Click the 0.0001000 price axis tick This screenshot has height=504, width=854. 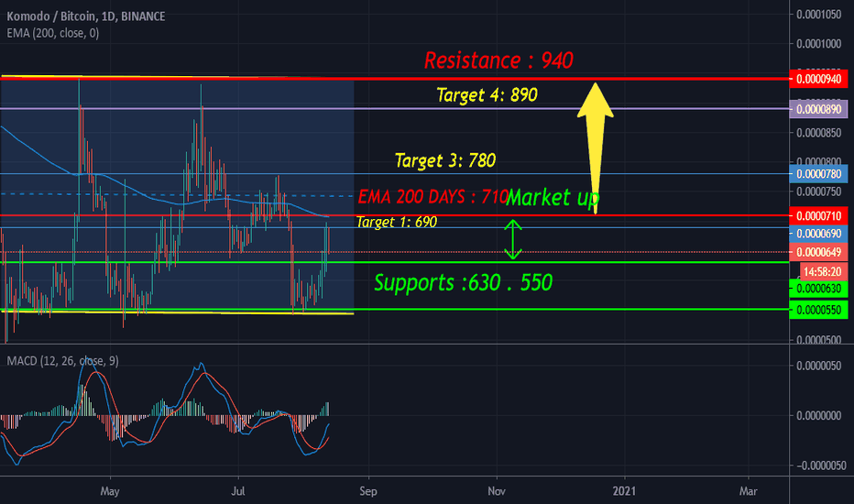coord(819,44)
